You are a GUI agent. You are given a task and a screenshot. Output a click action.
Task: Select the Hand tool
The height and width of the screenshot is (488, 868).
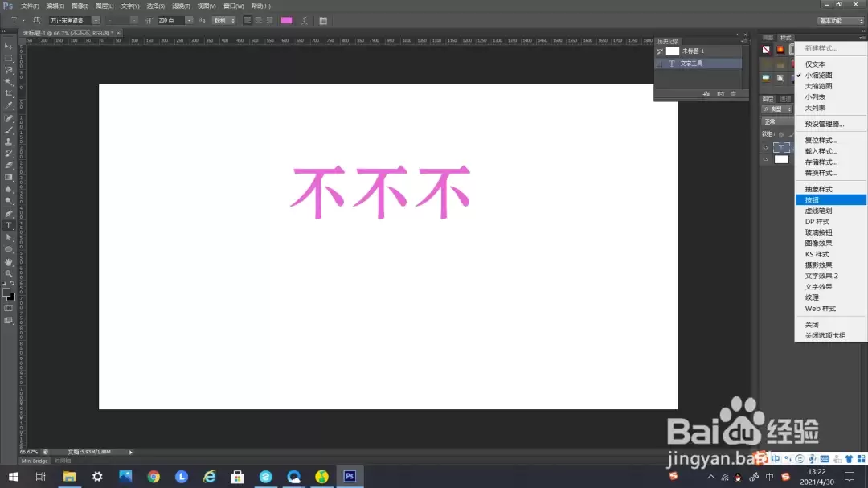coord(8,261)
